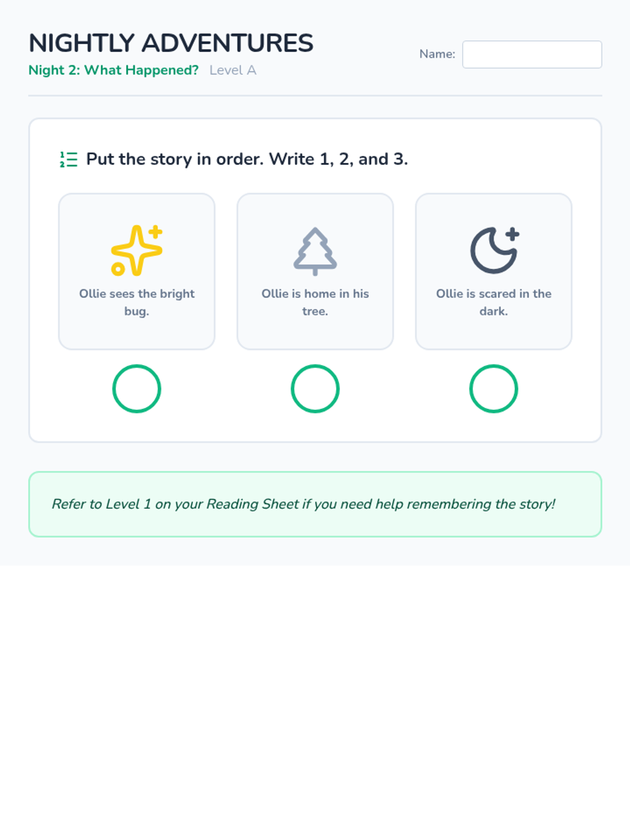Click the text "Ollie is scared in the dark."
The image size is (630, 840).
click(493, 302)
